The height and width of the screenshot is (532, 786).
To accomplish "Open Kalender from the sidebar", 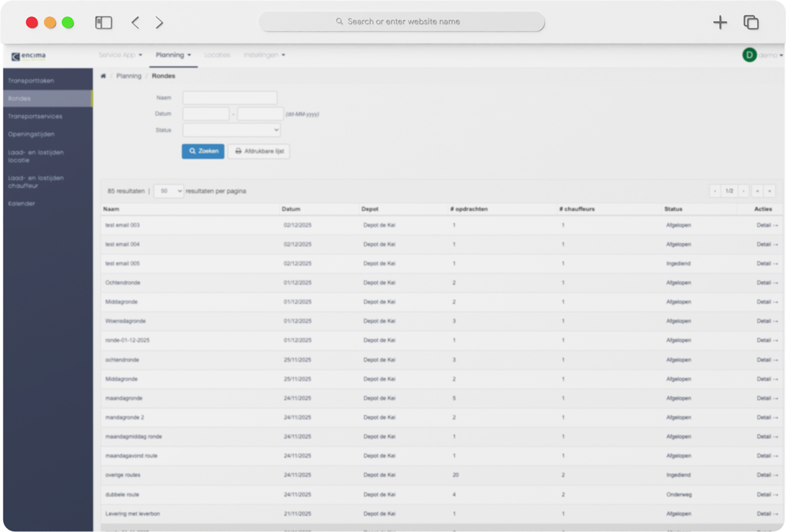I will (x=22, y=204).
